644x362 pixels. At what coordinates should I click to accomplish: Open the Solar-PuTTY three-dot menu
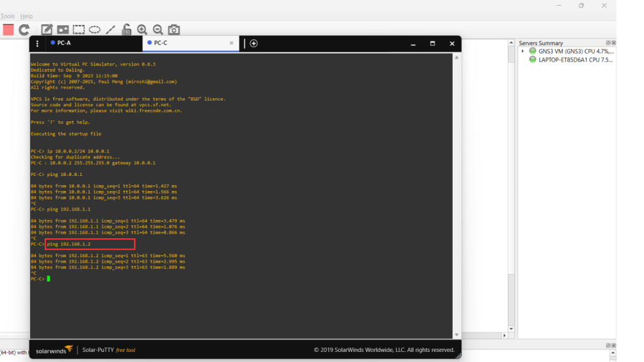pos(37,43)
